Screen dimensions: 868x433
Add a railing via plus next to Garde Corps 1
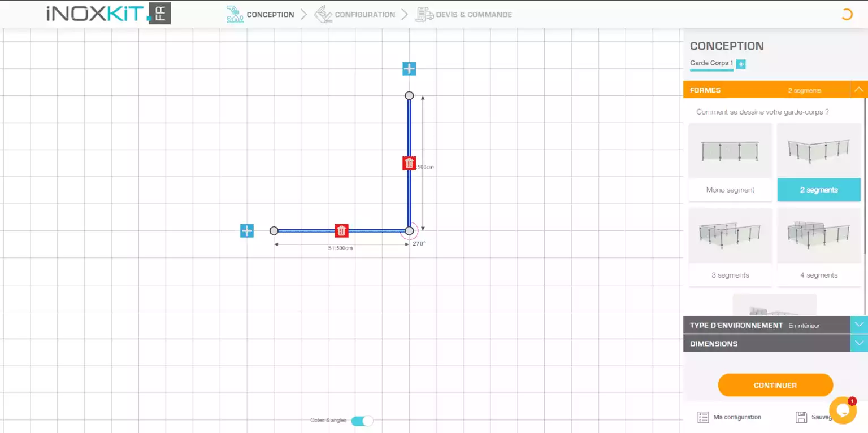tap(740, 64)
